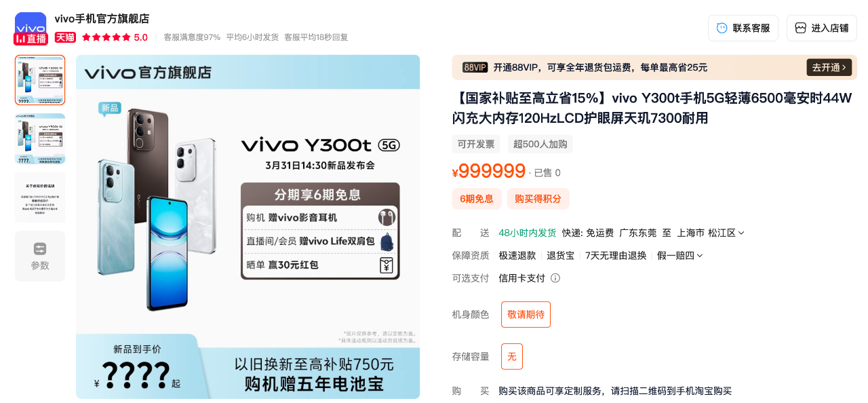Select the 可开发票 tag
Screen dimensions: 868x403
[x=476, y=144]
